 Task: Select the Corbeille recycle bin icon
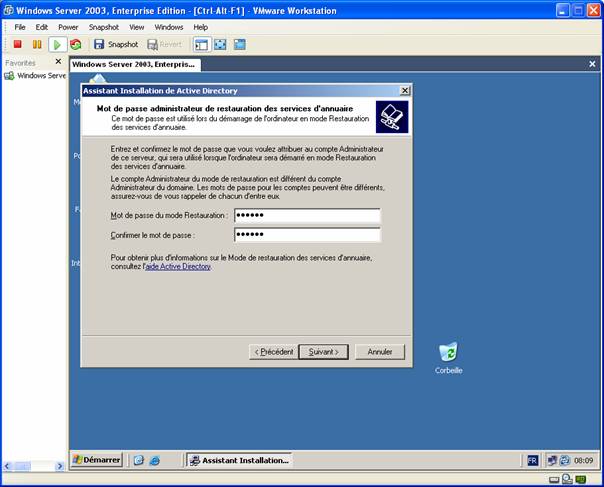tap(448, 358)
